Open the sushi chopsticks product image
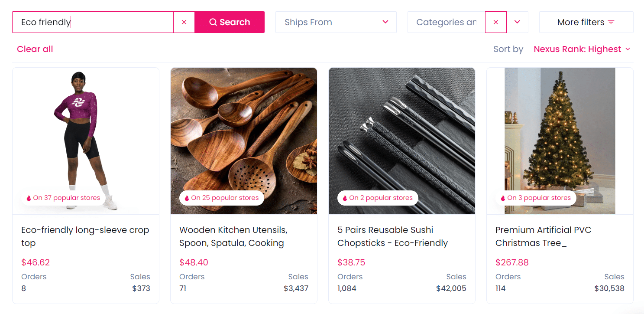 point(402,130)
